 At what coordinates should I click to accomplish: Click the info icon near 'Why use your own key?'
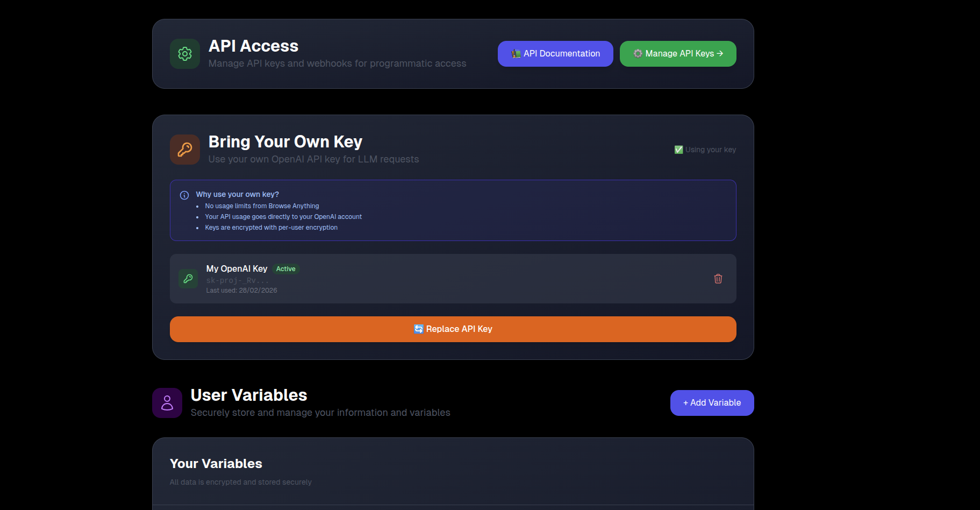pos(184,195)
